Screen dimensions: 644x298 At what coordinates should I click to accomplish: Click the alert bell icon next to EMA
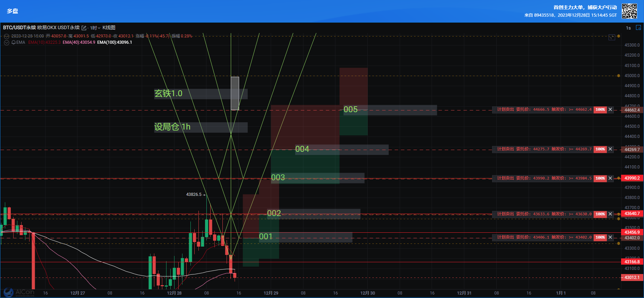point(14,42)
